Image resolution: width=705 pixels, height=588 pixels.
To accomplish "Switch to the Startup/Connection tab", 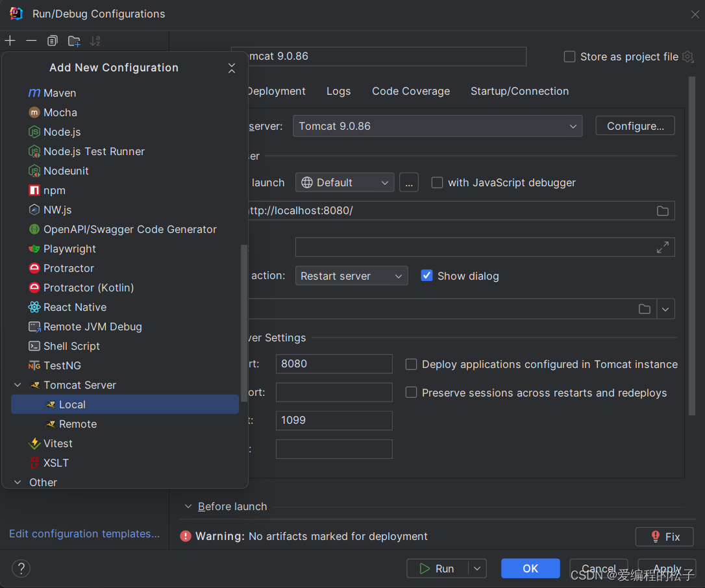I will pos(520,92).
